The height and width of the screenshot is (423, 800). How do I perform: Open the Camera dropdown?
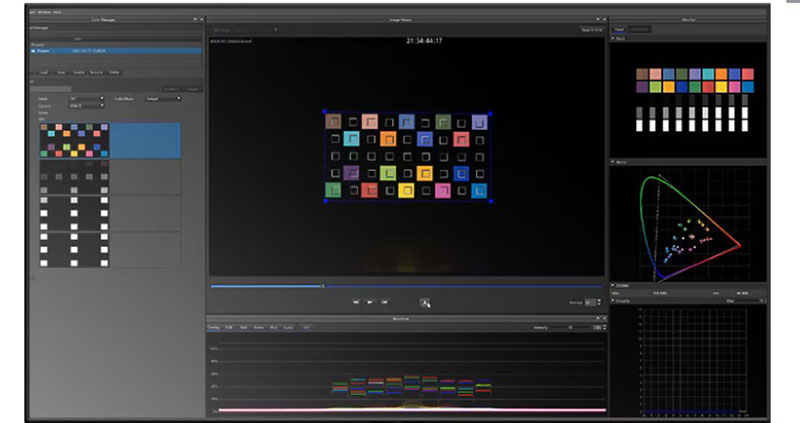(x=86, y=106)
